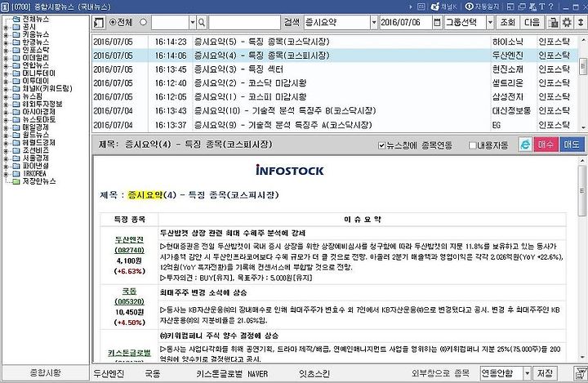Screen dimensions: 588x383
Task: Click the 0700 screen number icon in title bar
Action: 6,7
